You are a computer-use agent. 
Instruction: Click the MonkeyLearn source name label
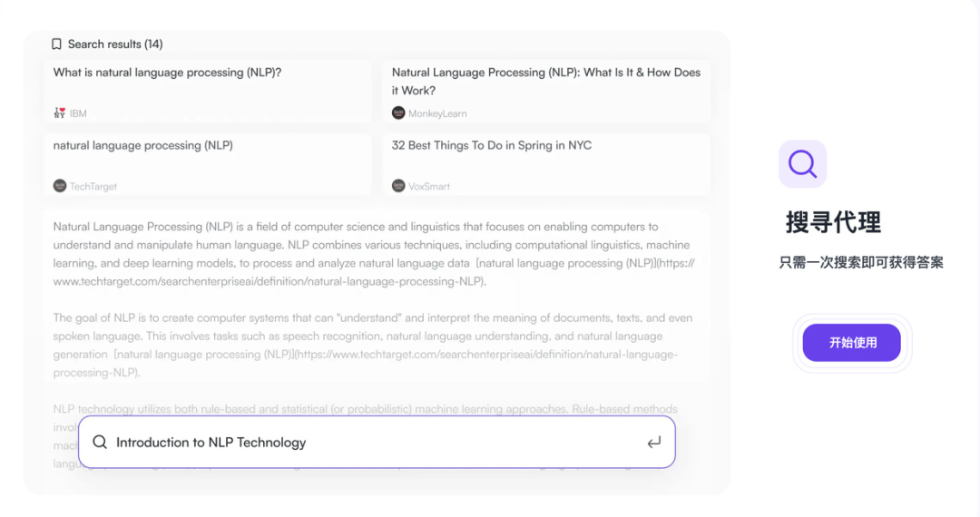coord(437,114)
